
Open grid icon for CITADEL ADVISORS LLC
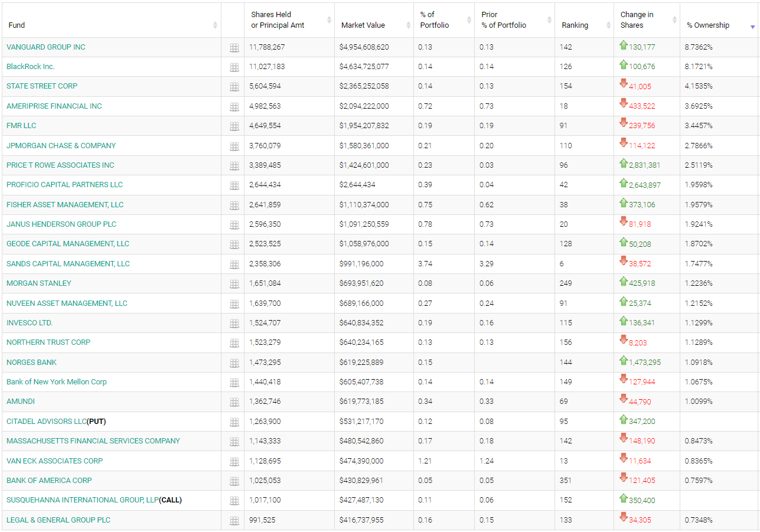[234, 422]
